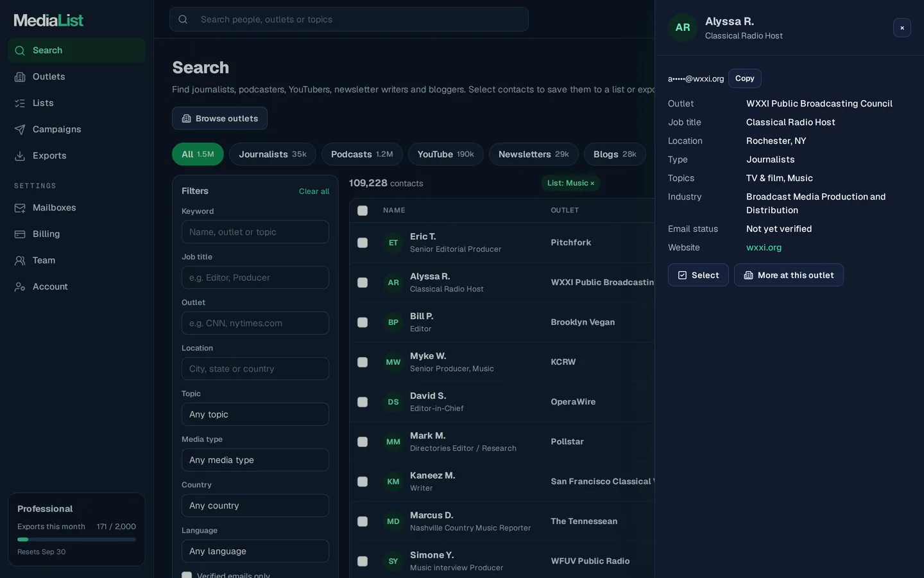
Task: Open the Language dropdown
Action: (255, 551)
